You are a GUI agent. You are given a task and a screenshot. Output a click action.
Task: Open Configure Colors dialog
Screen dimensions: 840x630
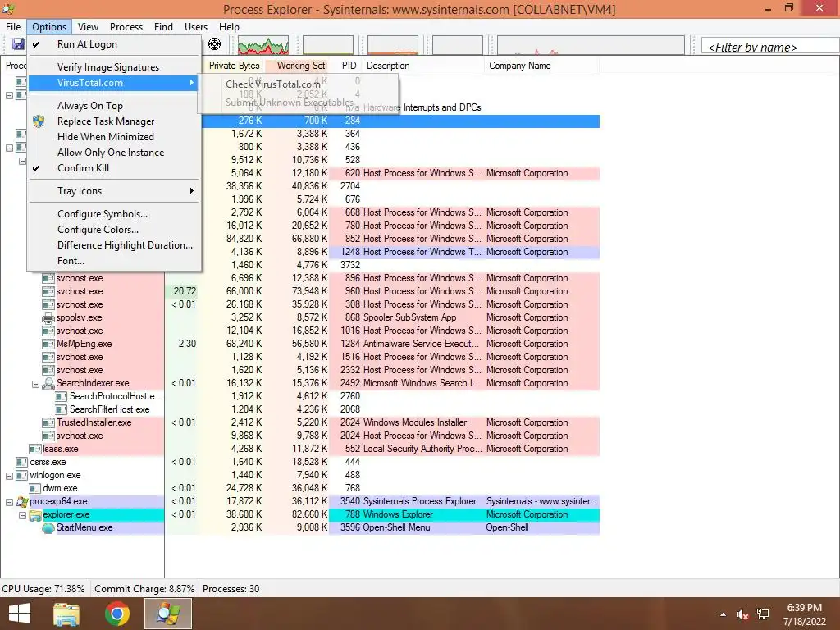click(113, 230)
